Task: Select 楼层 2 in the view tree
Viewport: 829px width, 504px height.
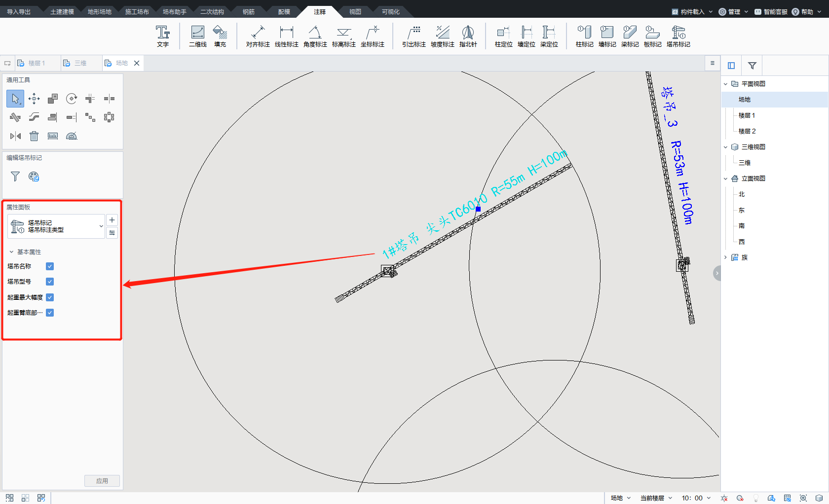Action: (x=747, y=131)
